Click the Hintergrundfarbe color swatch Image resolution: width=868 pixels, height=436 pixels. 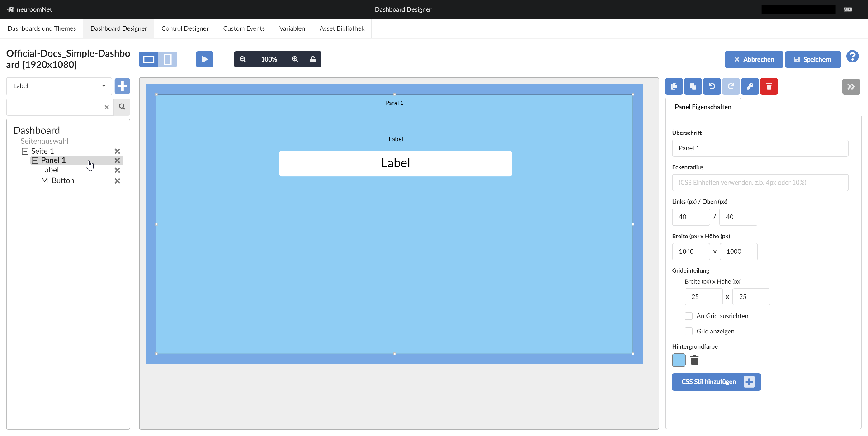679,360
